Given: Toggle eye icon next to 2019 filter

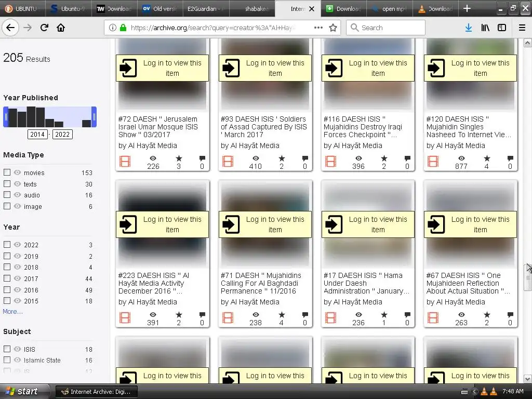Looking at the screenshot, I should click(17, 256).
